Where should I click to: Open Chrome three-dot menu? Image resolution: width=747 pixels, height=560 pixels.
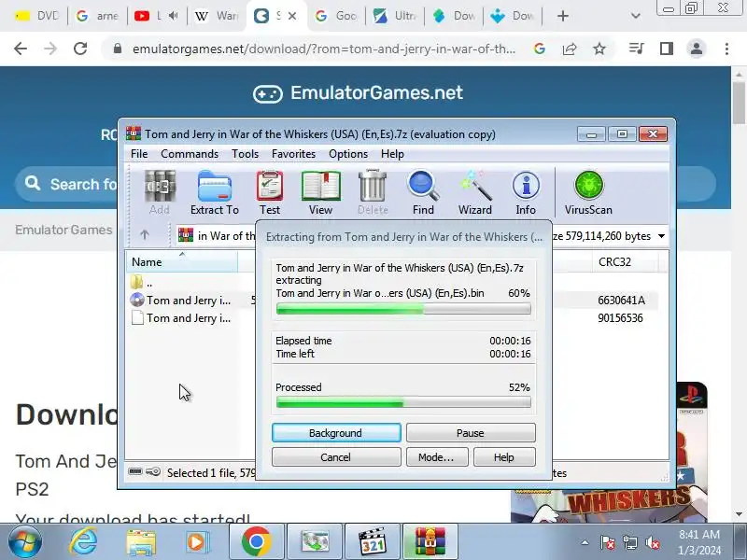click(x=726, y=49)
